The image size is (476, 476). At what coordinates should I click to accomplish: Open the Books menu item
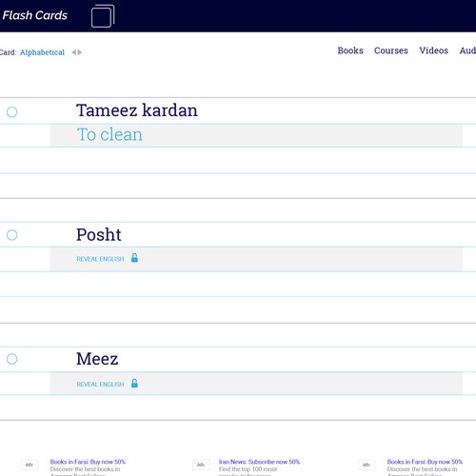click(x=350, y=50)
